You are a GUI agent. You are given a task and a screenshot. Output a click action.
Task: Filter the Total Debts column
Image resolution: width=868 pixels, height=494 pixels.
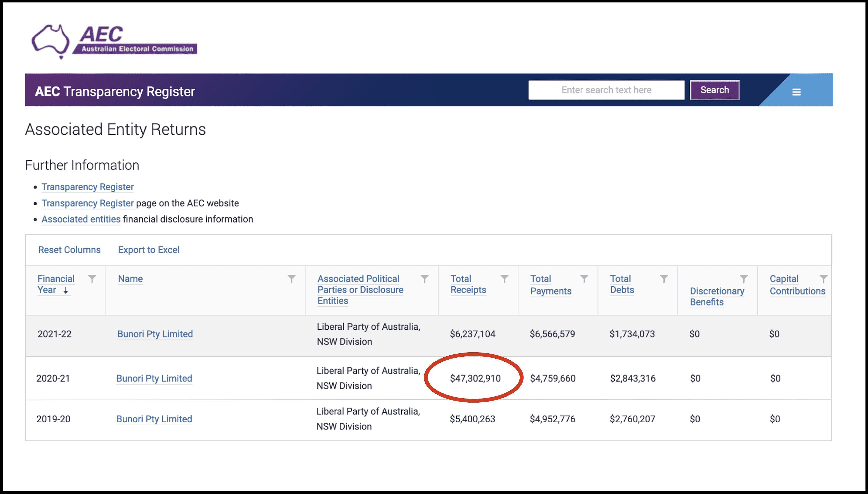[664, 279]
